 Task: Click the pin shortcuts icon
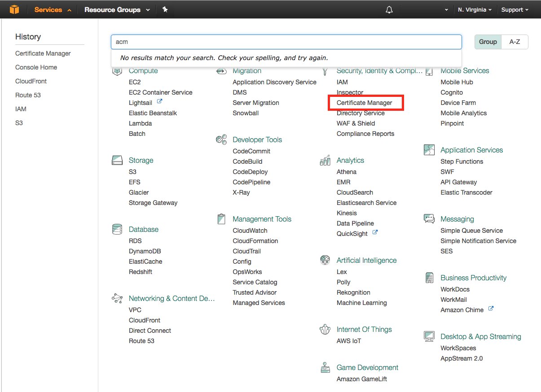pyautogui.click(x=165, y=9)
